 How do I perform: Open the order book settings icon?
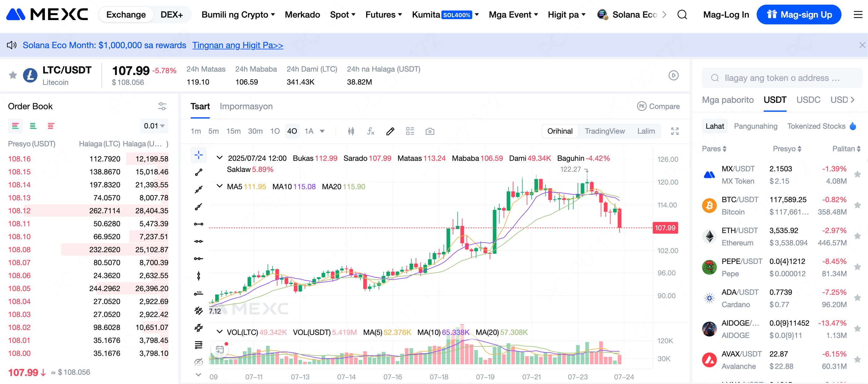(162, 106)
